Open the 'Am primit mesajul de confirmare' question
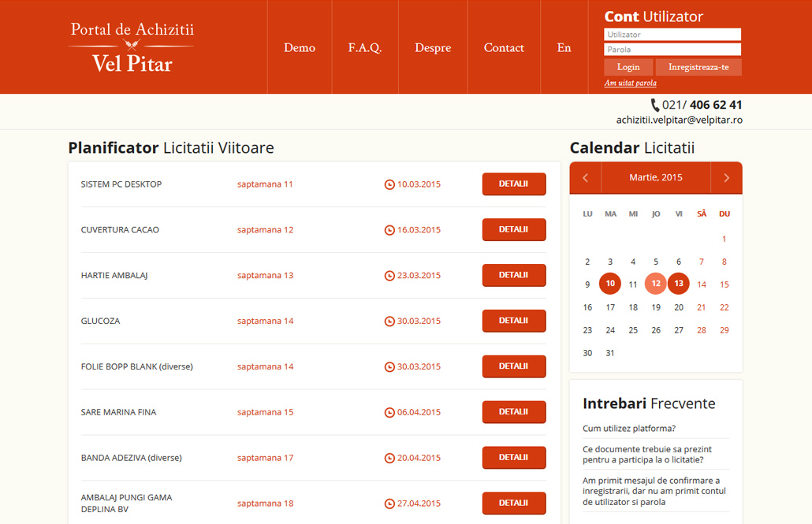Screen dimensions: 812x524 click(x=654, y=491)
